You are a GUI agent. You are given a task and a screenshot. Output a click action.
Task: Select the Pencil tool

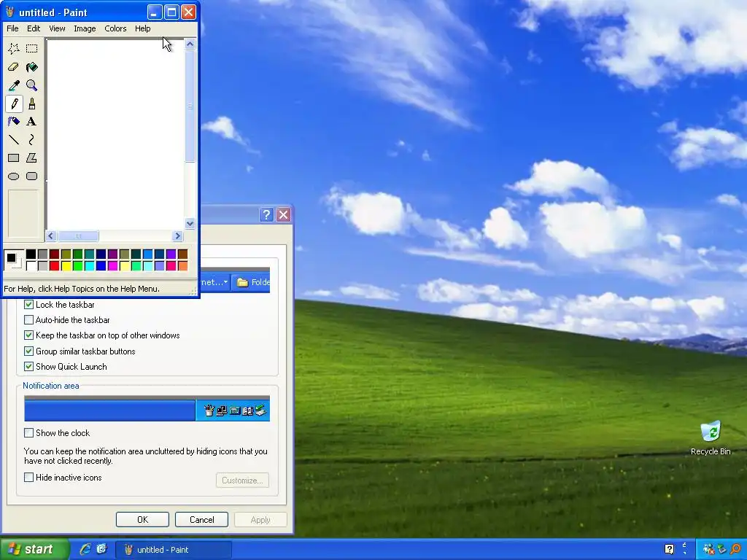tap(14, 104)
